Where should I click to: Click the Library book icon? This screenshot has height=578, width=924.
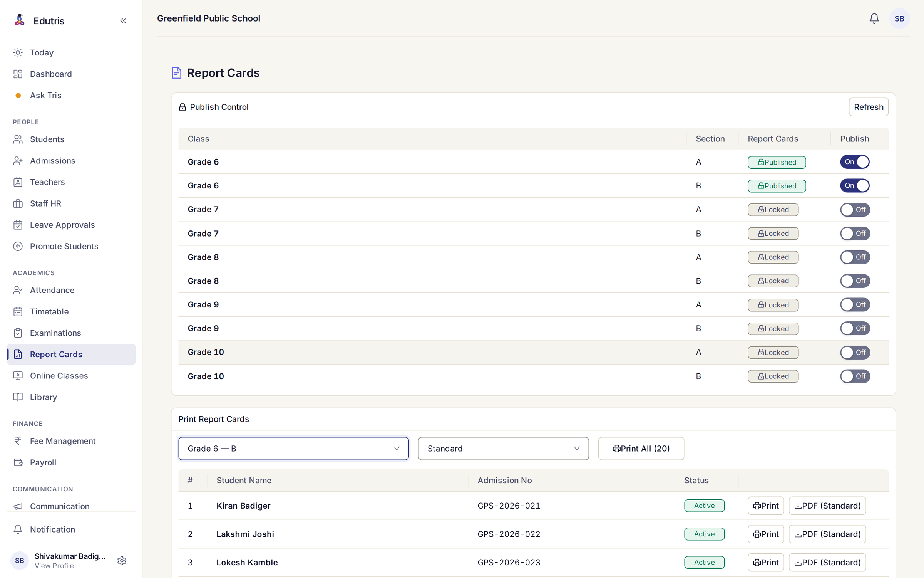point(18,397)
